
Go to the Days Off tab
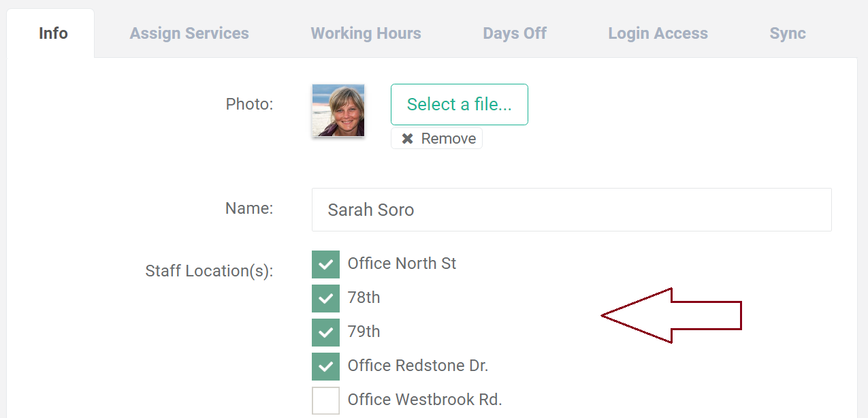pos(515,33)
